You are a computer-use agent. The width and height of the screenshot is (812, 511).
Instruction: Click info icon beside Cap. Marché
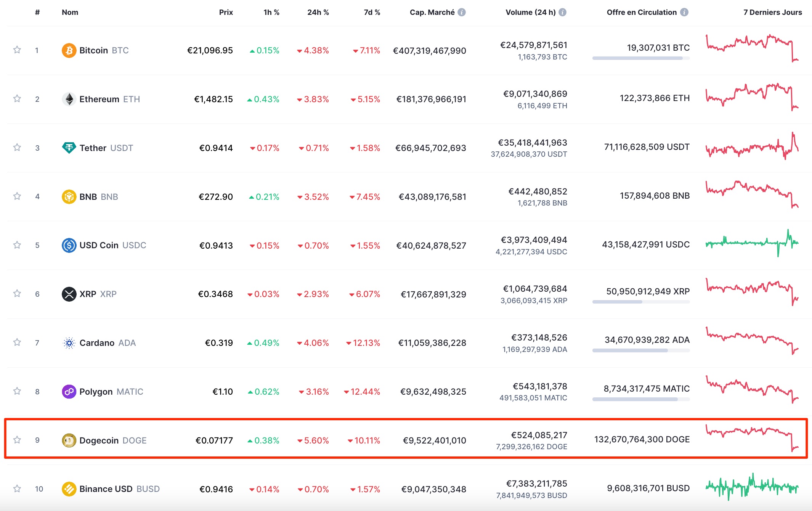pyautogui.click(x=462, y=12)
